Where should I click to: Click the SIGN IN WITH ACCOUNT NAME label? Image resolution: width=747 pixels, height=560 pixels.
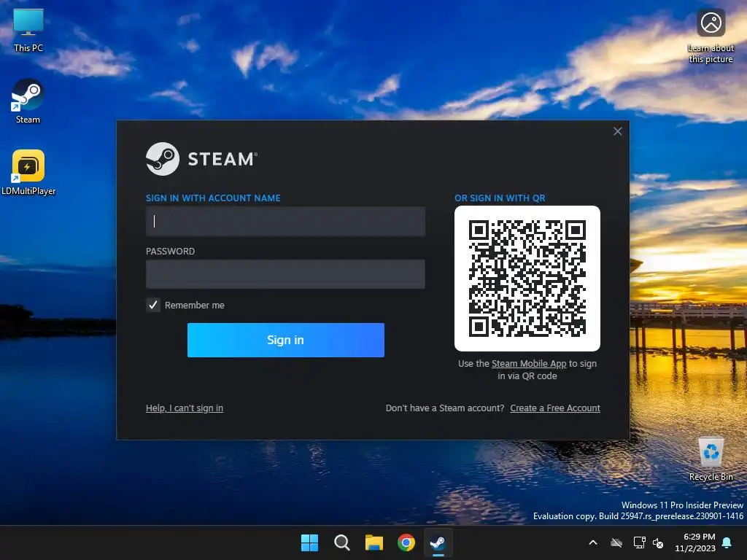coord(213,198)
